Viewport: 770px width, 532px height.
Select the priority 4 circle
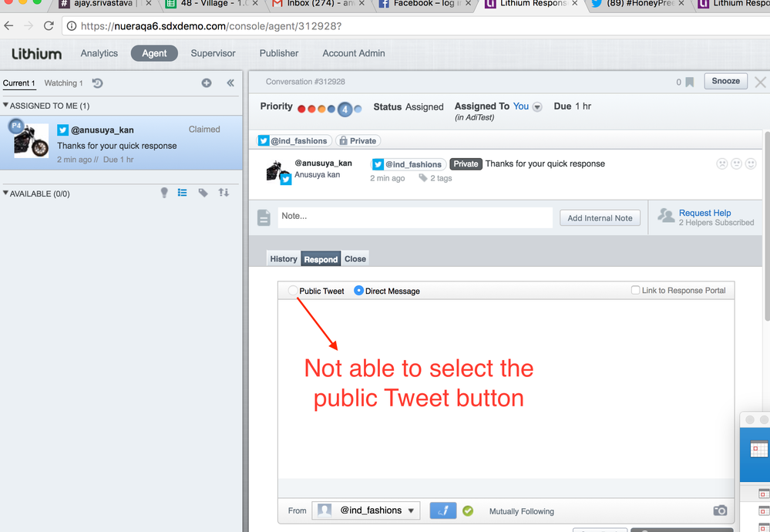[x=345, y=109]
